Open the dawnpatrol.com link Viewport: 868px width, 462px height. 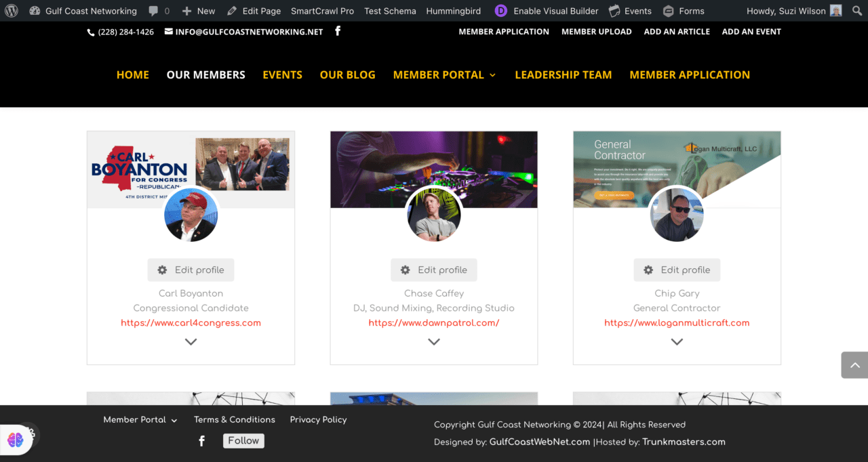434,323
